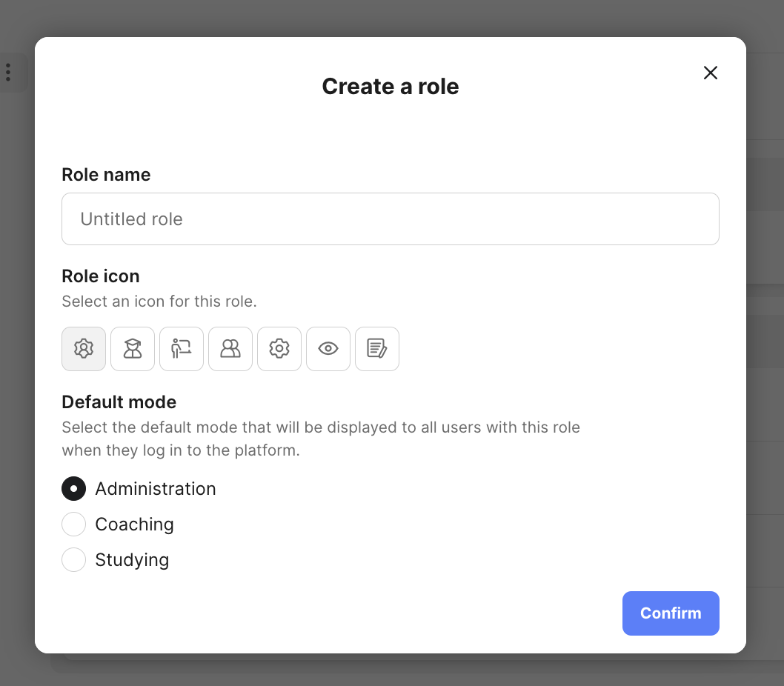The width and height of the screenshot is (784, 686).
Task: Focus the Untitled role name field
Action: [390, 219]
